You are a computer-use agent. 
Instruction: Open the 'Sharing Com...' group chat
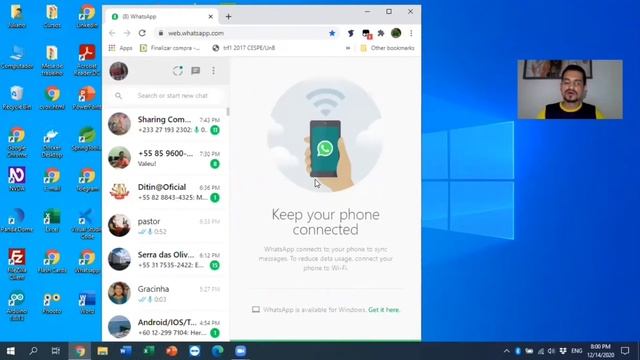(x=165, y=124)
